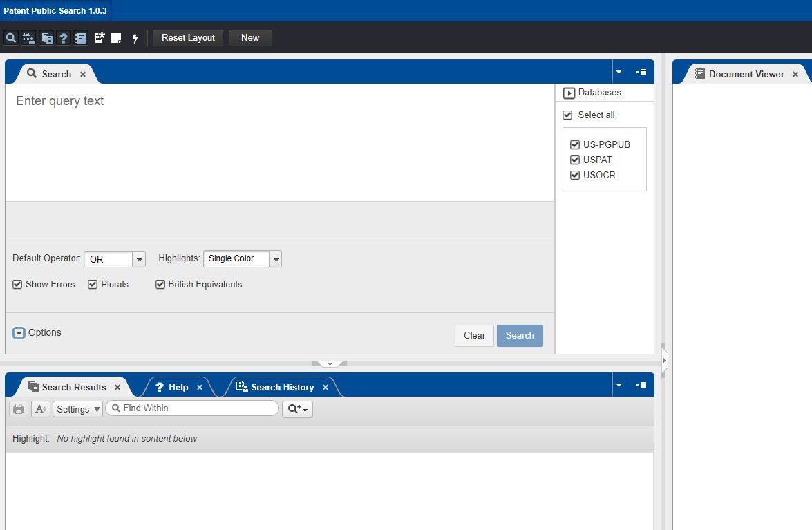Click the Search magnifier icon in top toolbar
Image resolution: width=812 pixels, height=530 pixels.
pos(11,38)
